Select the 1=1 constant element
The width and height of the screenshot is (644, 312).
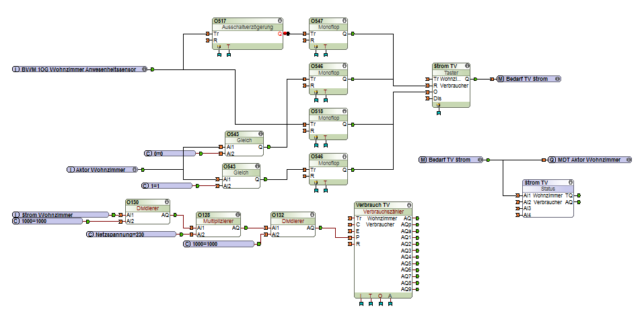click(167, 186)
